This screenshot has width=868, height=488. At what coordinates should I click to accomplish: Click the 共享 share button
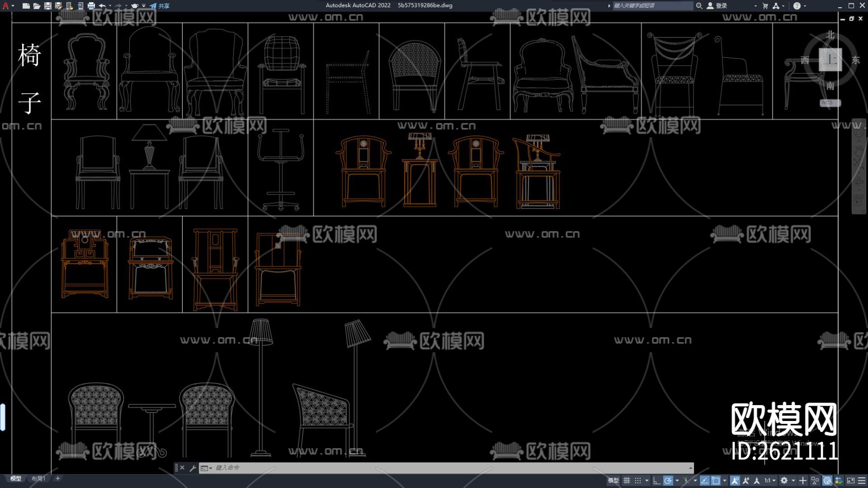(x=160, y=6)
